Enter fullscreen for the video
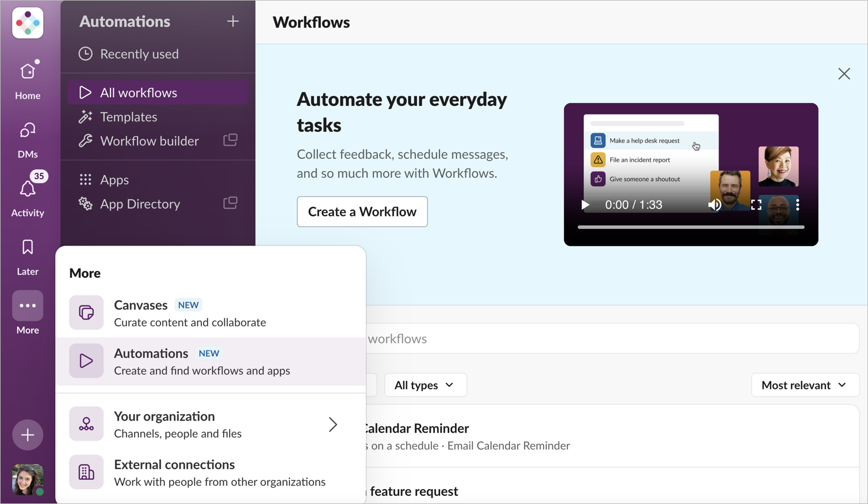Viewport: 868px width, 504px height. pyautogui.click(x=756, y=205)
